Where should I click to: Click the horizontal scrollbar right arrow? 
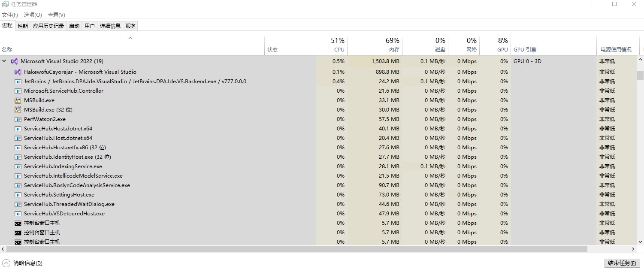click(633, 249)
